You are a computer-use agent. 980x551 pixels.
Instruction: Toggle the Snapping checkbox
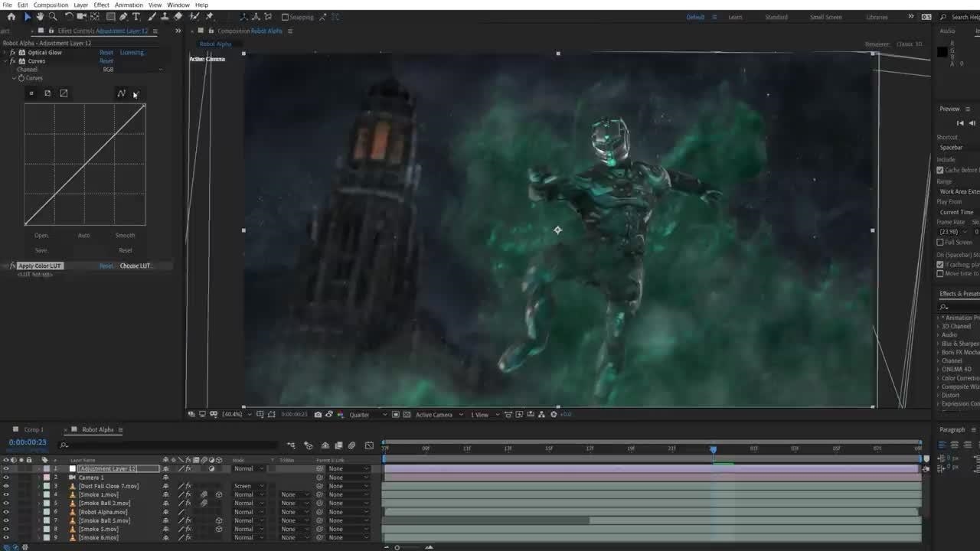coord(285,17)
